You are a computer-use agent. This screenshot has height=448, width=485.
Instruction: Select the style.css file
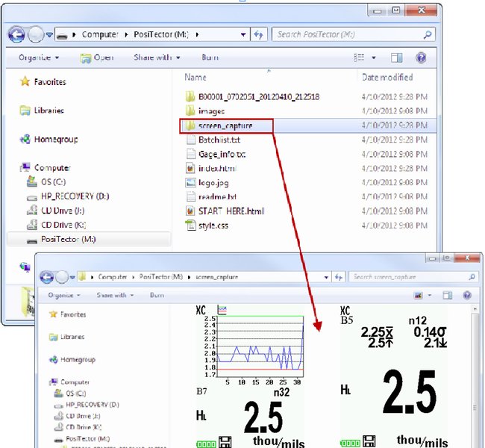click(x=213, y=225)
